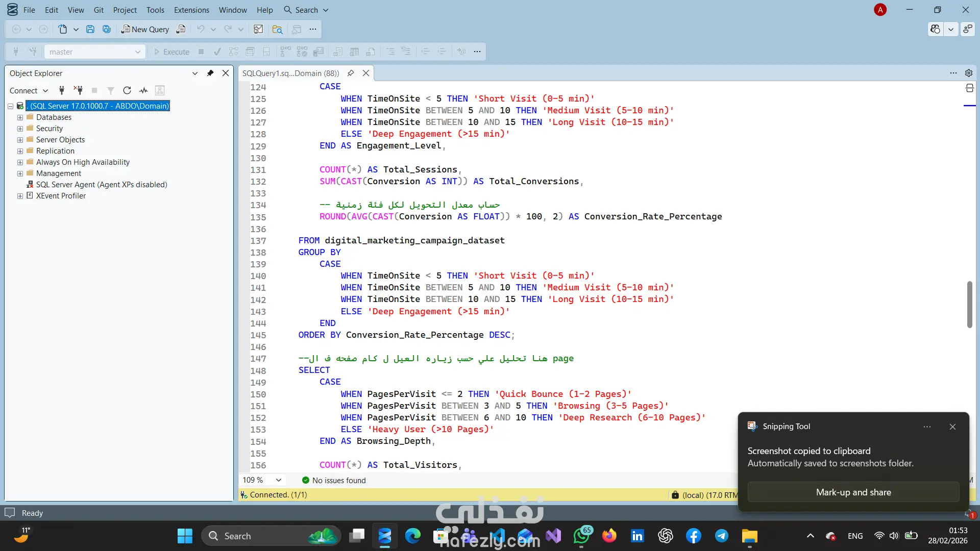Screen dimensions: 980x551
Task: Click the vertical editor scrollbar thumb
Action: coord(969,304)
